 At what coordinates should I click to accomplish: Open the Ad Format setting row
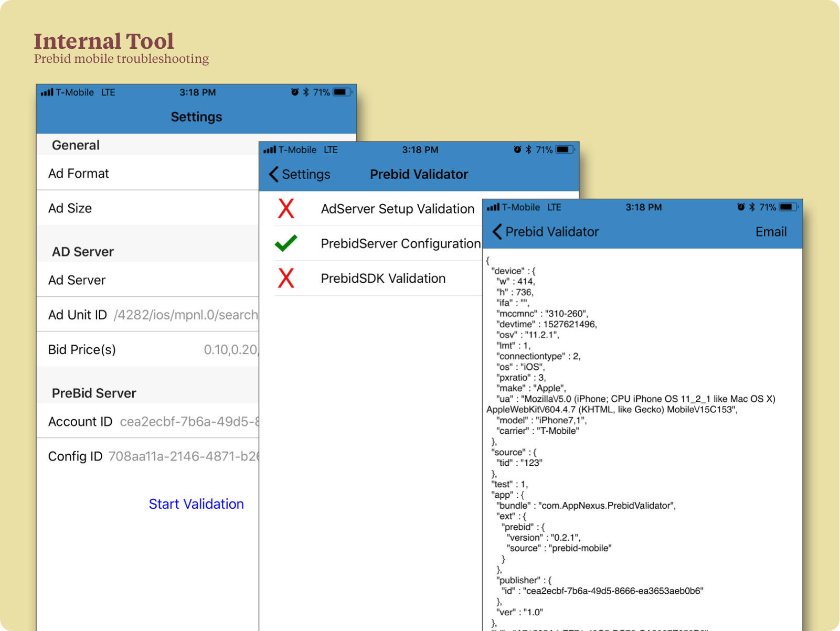tap(147, 173)
